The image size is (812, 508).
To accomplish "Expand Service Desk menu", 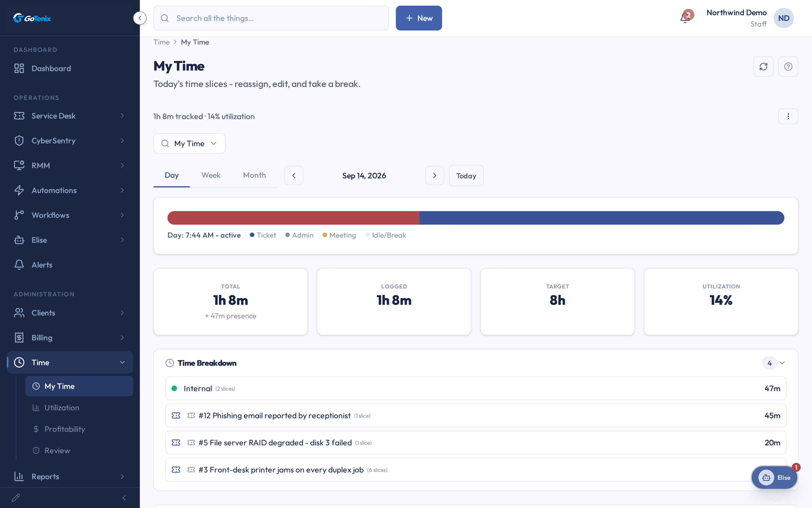I will pos(70,116).
